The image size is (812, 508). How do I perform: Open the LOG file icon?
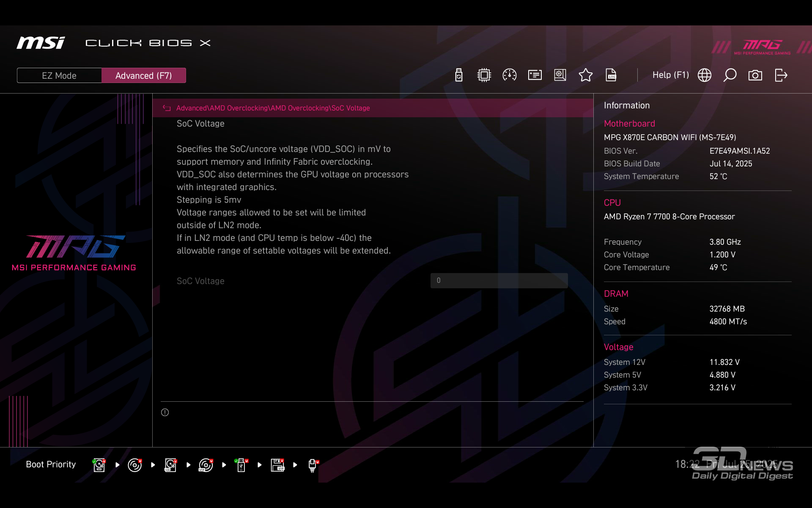(x=611, y=75)
